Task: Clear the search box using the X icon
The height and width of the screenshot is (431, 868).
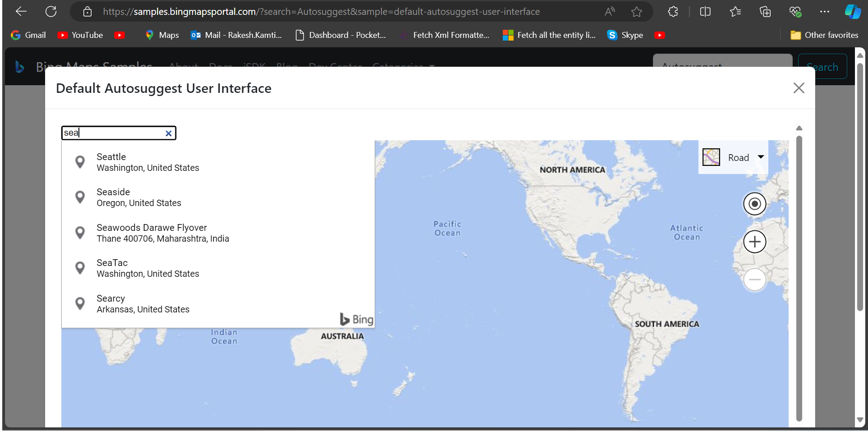Action: 169,133
